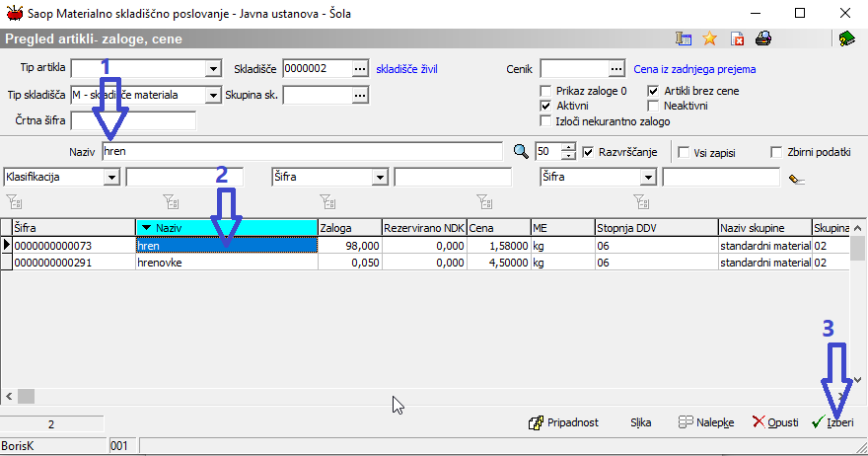Enable the Vsi zapisi checkbox

coord(684,152)
